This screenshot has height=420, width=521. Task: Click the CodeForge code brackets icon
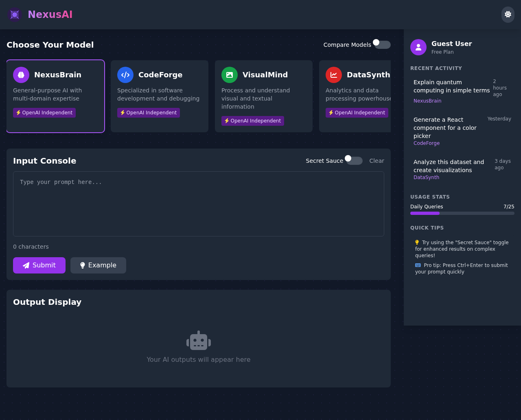click(125, 75)
